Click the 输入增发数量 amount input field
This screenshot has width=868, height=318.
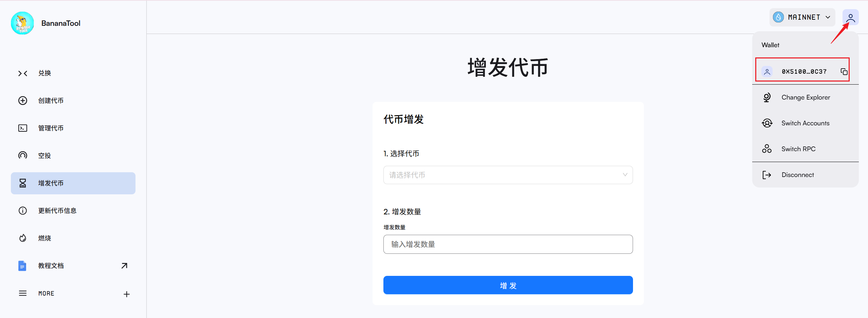(x=508, y=244)
